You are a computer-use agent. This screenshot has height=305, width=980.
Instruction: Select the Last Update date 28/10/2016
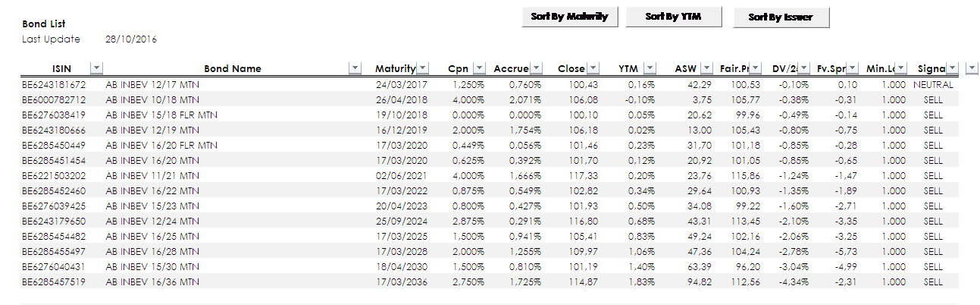point(131,39)
